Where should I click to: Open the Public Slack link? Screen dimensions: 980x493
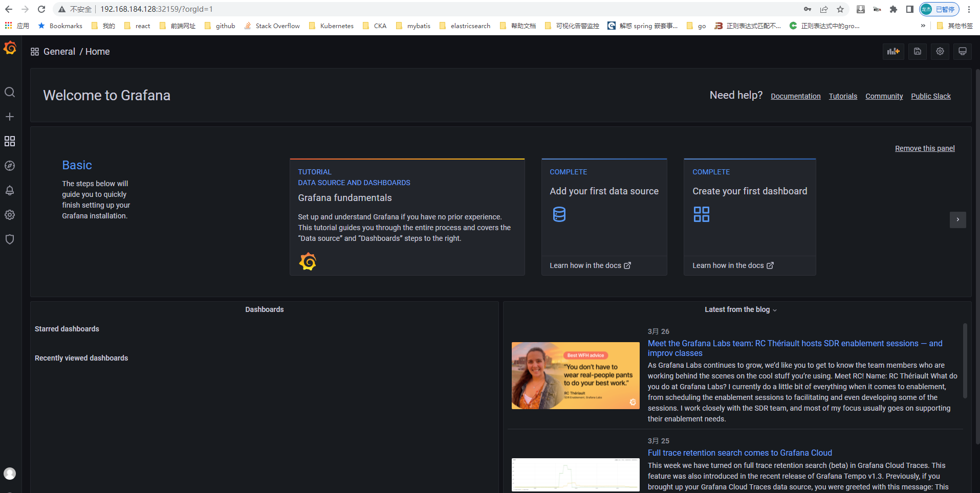(931, 96)
